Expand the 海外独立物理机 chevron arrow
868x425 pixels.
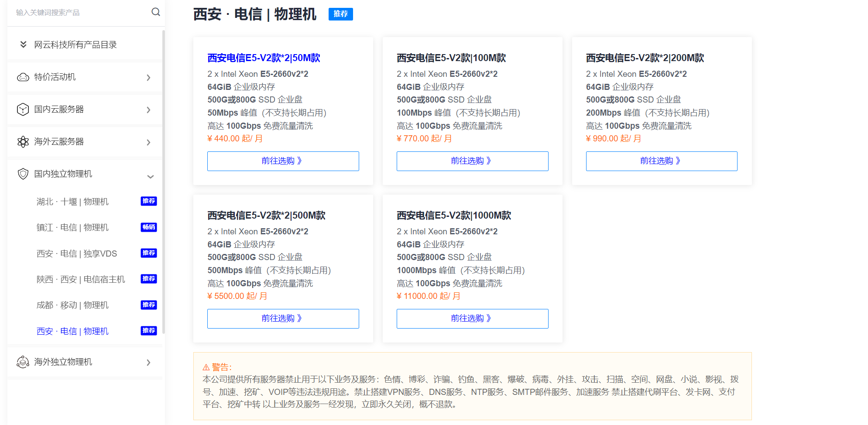tap(148, 363)
